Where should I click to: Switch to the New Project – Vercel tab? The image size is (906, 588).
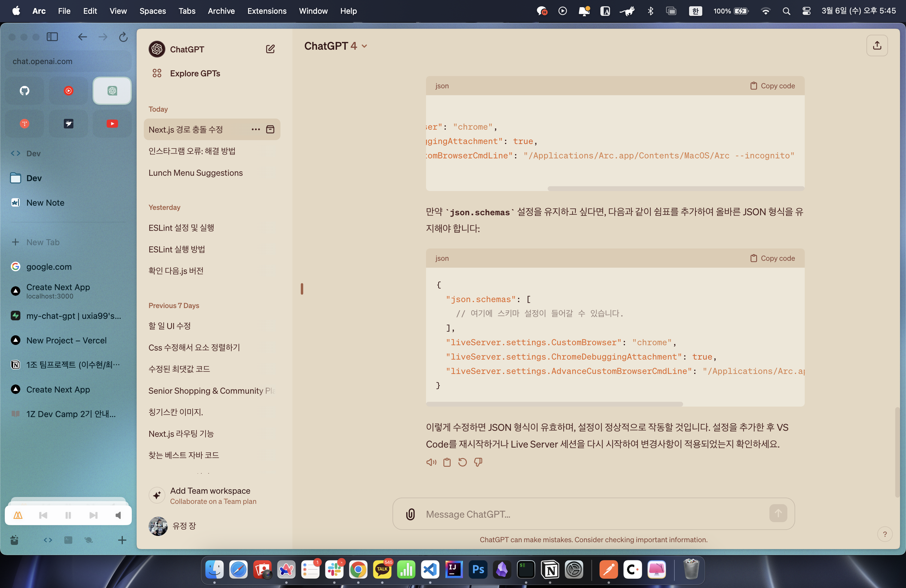[69, 340]
